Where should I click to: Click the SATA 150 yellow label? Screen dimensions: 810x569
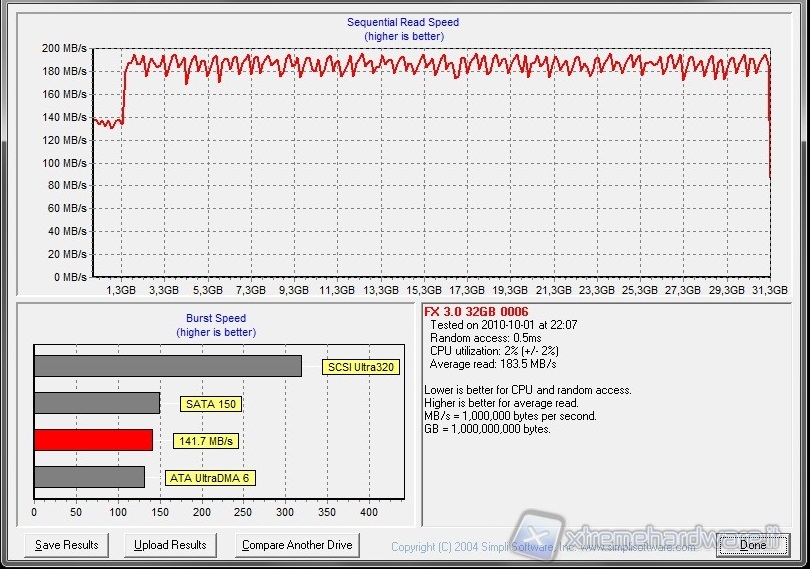tap(212, 404)
